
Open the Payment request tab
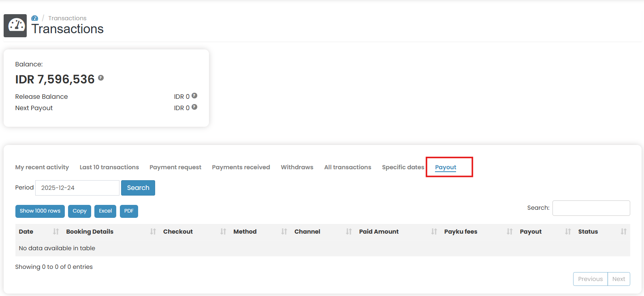click(x=175, y=167)
